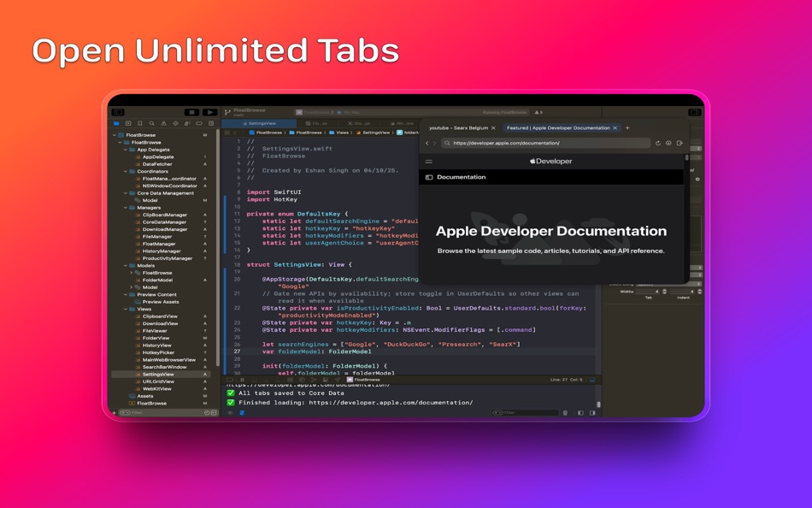The width and height of the screenshot is (812, 508).
Task: Collapse the Coordinators group
Action: click(x=126, y=171)
